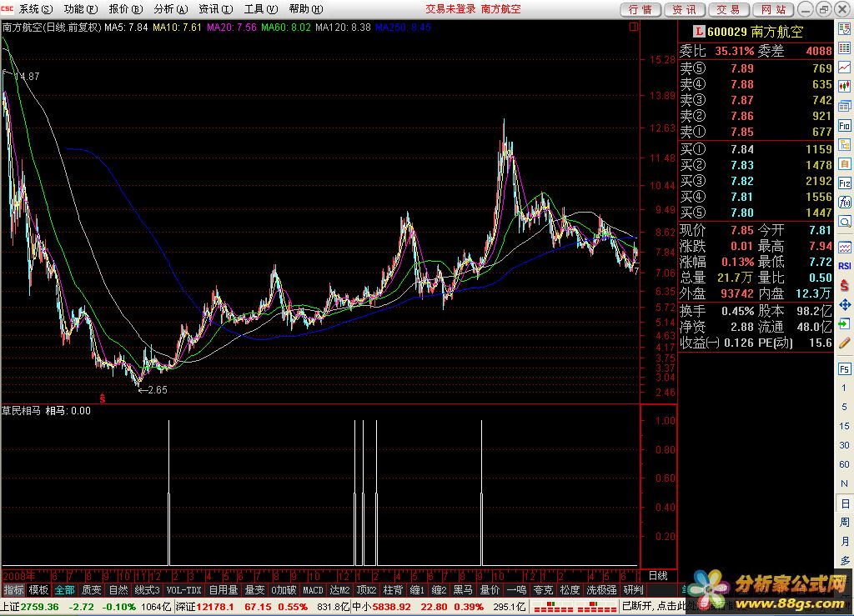
Task: Click the CSC logo in the title bar
Action: click(x=8, y=8)
